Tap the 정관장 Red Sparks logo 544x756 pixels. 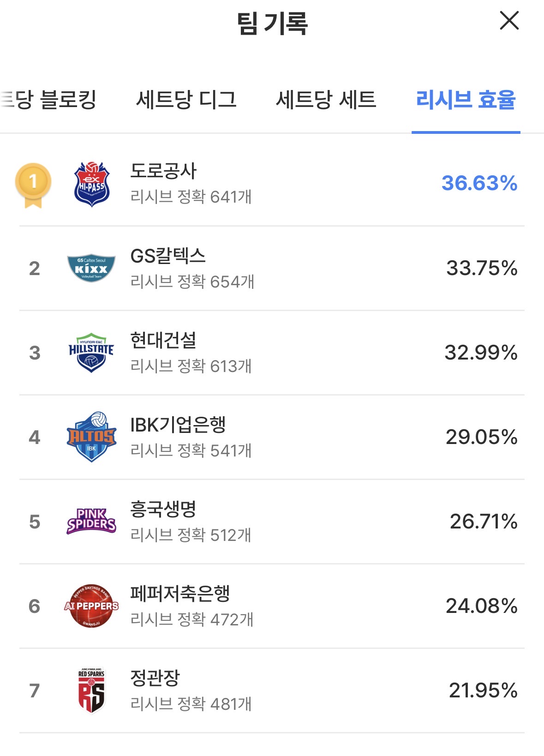point(91,690)
